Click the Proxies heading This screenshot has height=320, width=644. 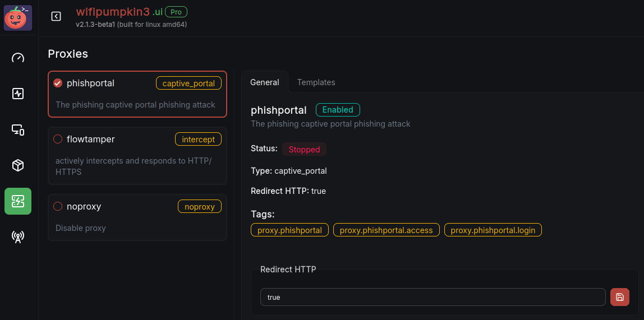coord(68,54)
